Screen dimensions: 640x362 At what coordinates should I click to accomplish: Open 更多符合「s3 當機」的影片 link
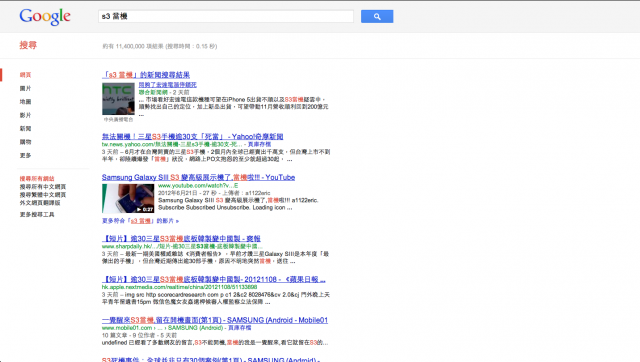(140, 221)
